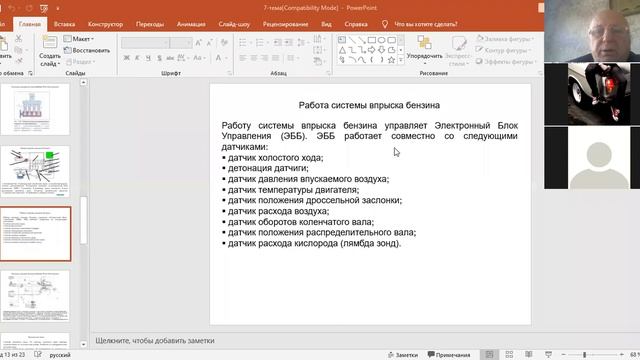Toggle text shadow (S)
Viewport: 640px width, 360px height.
tap(159, 58)
